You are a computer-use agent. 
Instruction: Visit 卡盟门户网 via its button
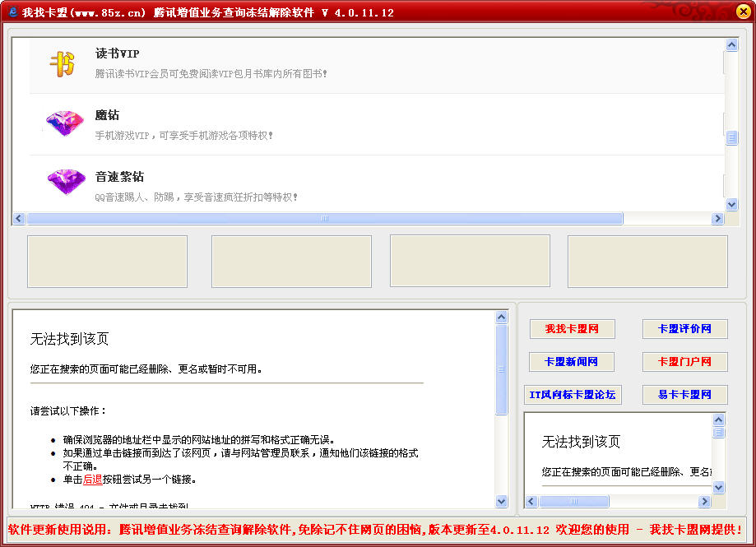click(684, 361)
